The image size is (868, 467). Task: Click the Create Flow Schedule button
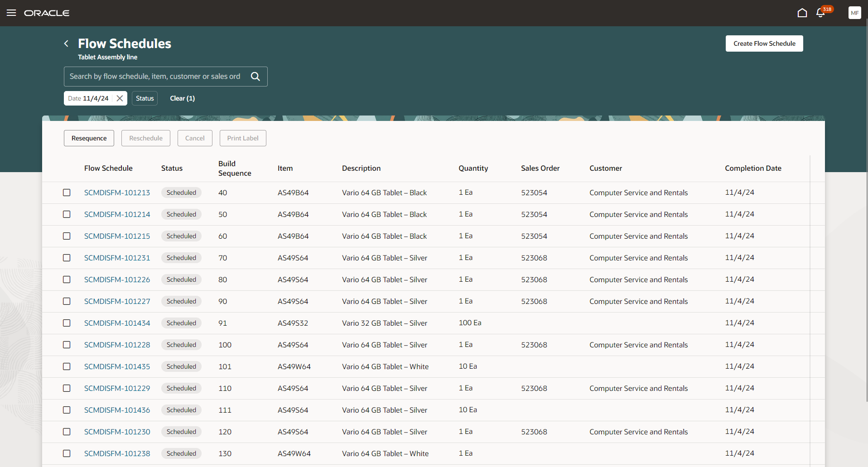pos(764,43)
